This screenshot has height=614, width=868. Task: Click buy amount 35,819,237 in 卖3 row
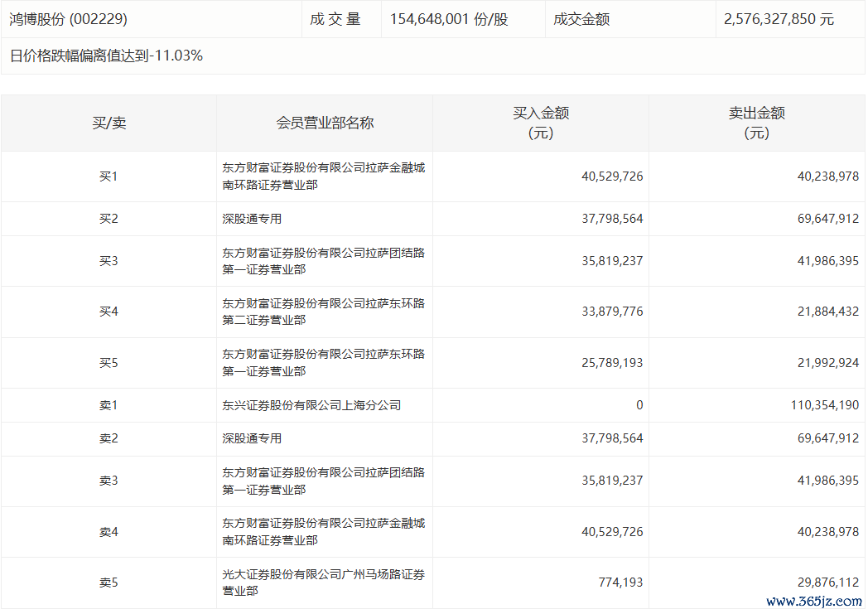(x=612, y=481)
